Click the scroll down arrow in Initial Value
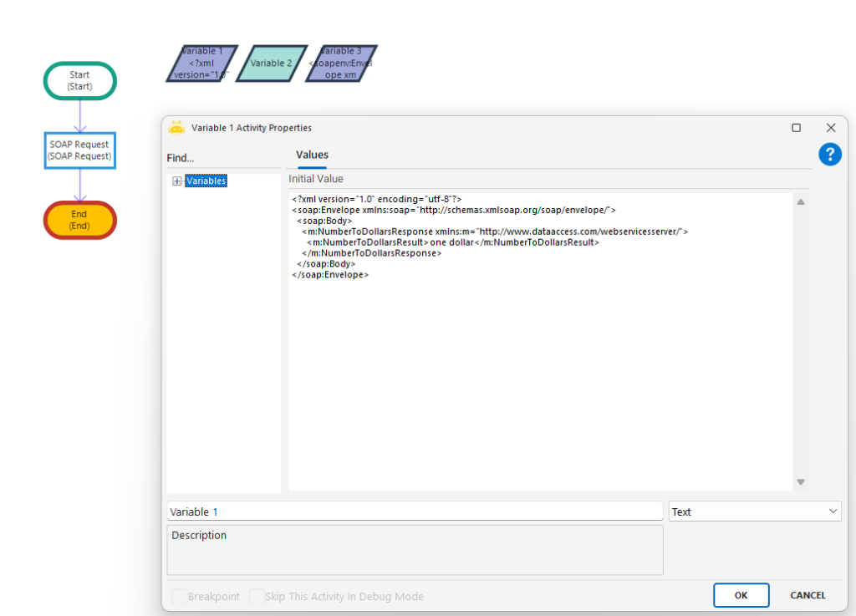 (x=801, y=482)
